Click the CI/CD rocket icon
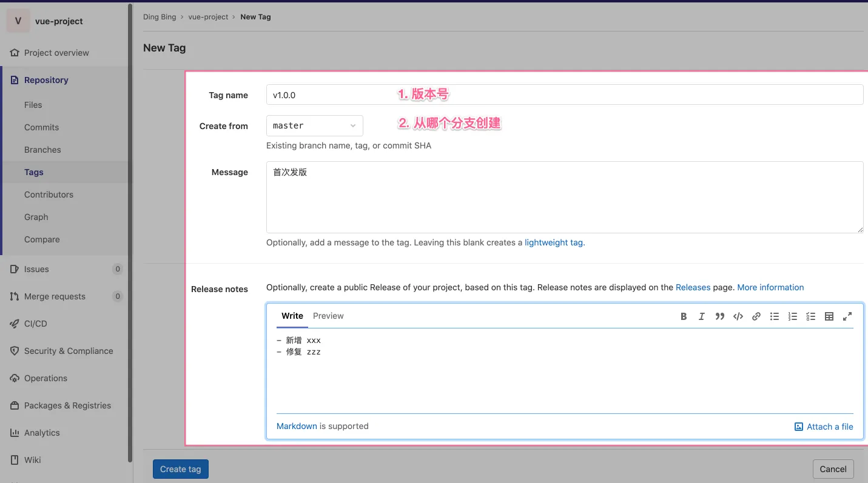Screen dimensions: 868x483 (15, 324)
